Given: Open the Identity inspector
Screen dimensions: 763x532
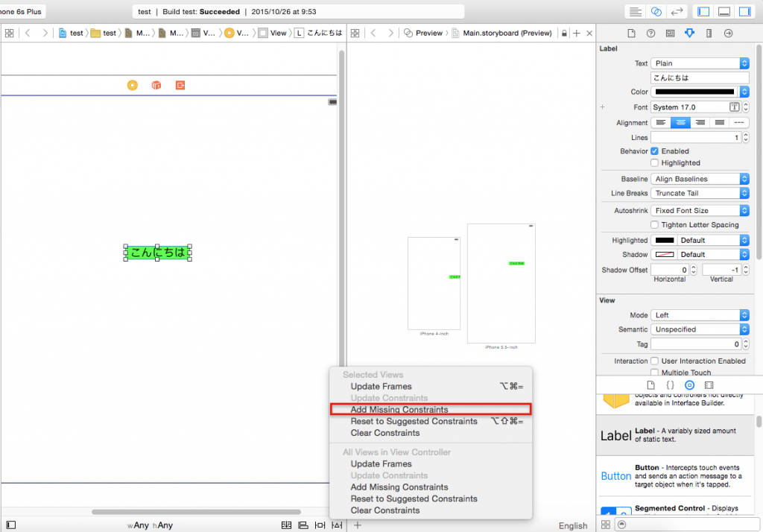Looking at the screenshot, I should coord(670,34).
